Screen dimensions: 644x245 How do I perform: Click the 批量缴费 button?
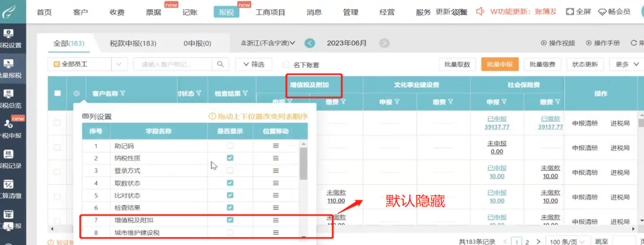(542, 64)
